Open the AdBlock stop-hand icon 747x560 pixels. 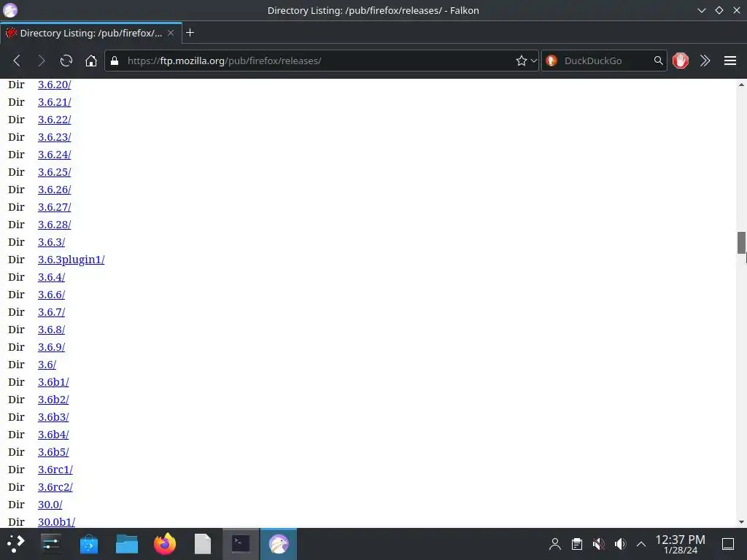(x=681, y=61)
